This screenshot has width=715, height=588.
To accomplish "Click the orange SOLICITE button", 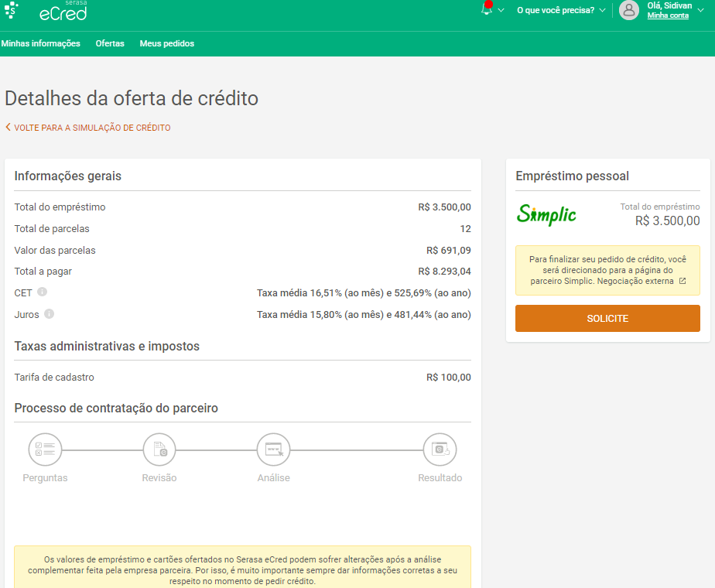I will click(x=607, y=318).
